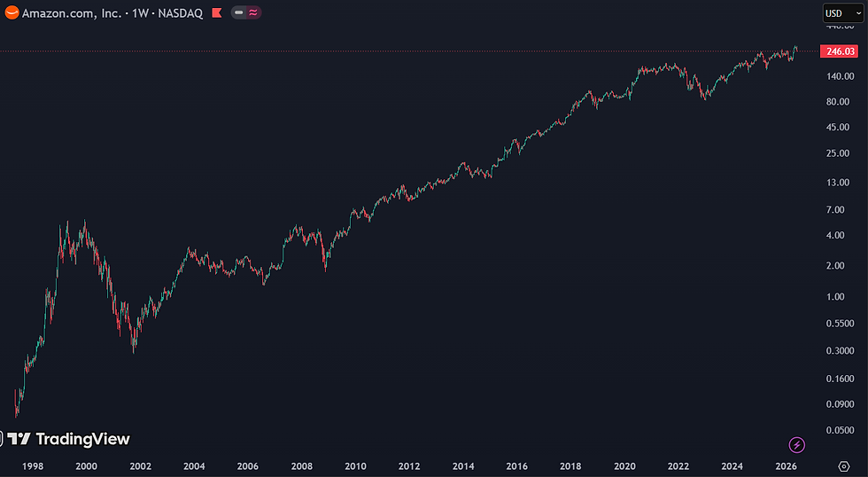Click the 2002 time axis label
This screenshot has width=868, height=477.
coord(141,466)
